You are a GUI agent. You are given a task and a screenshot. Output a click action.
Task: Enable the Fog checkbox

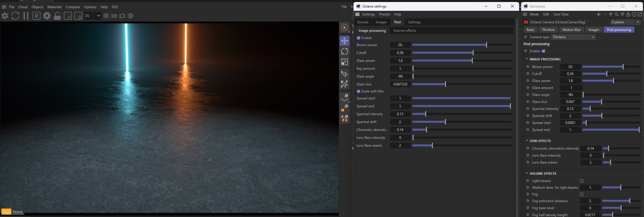coord(582,194)
